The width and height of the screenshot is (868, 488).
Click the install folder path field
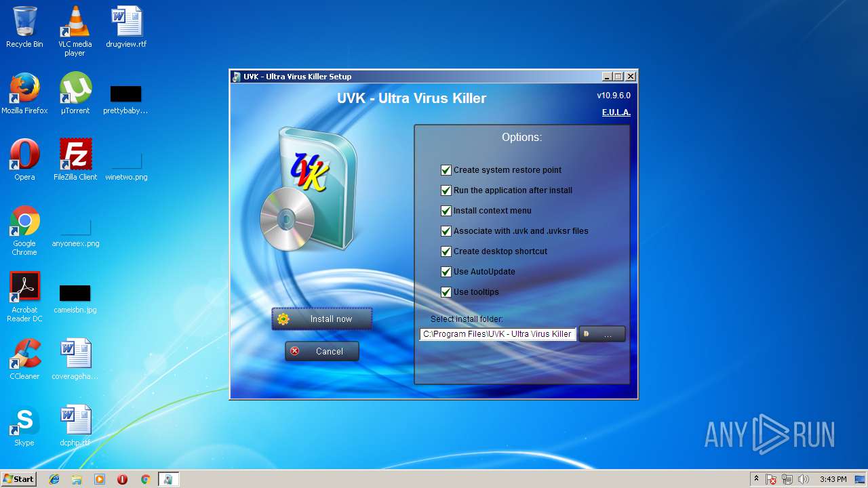coord(498,334)
